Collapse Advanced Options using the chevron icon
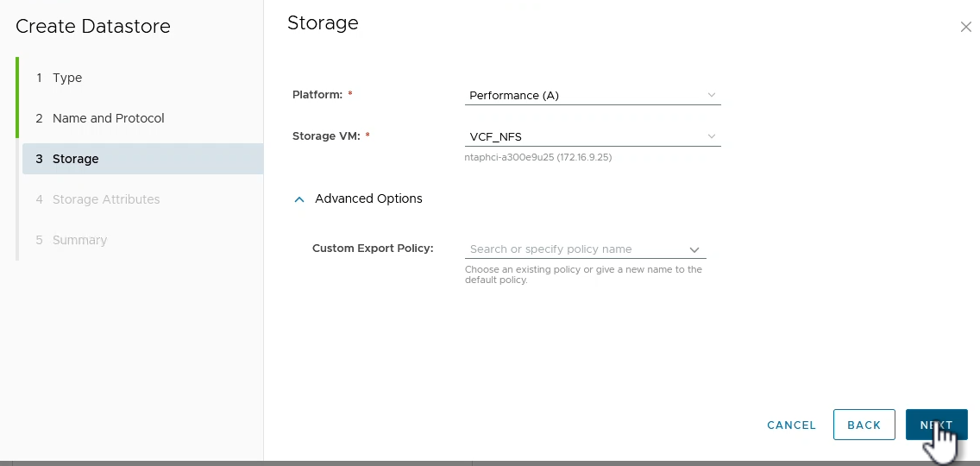The width and height of the screenshot is (980, 466). coord(299,199)
